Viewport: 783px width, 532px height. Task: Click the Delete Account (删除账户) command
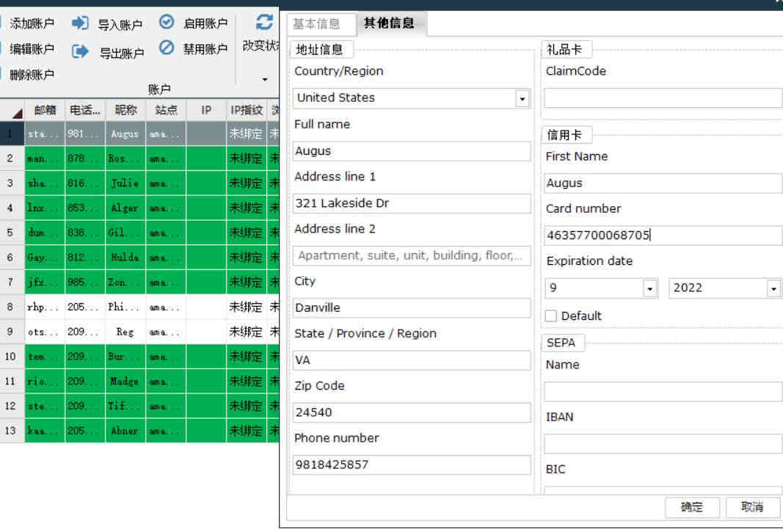click(31, 75)
